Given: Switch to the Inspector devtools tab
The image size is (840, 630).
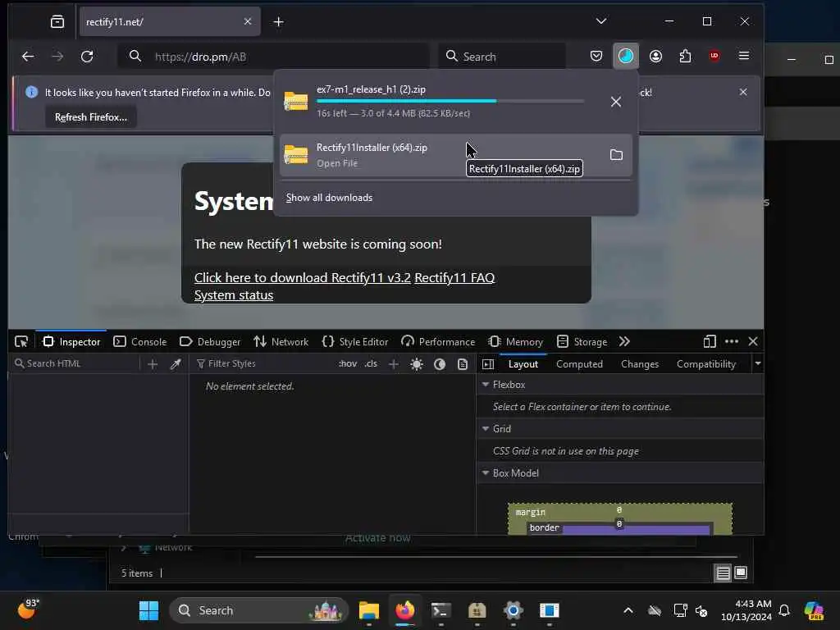Looking at the screenshot, I should (x=71, y=342).
